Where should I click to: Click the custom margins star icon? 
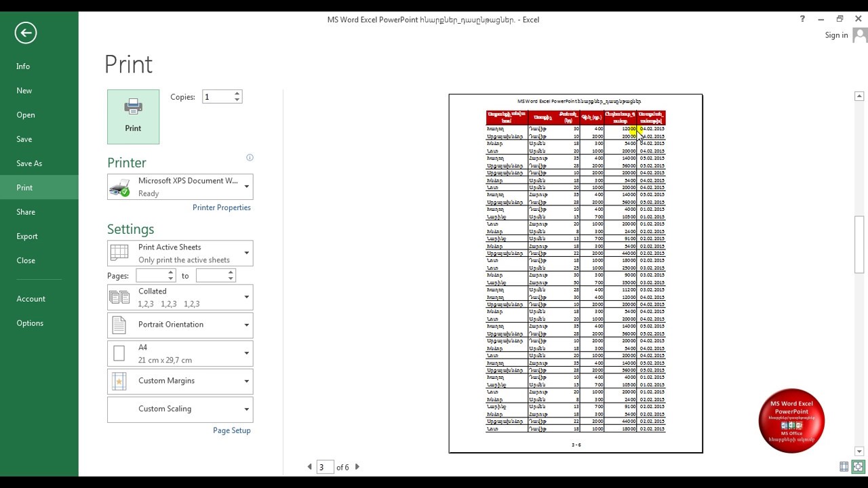(x=119, y=381)
